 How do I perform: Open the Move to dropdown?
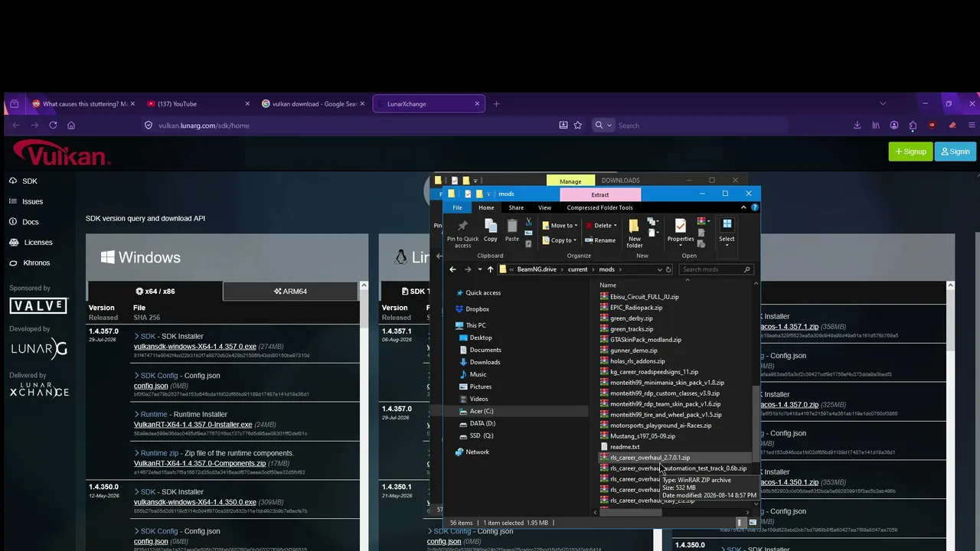click(560, 226)
